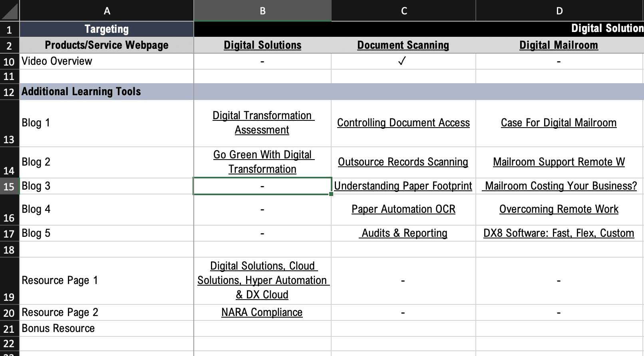Click the Digital Solution merged header cell

(x=419, y=29)
